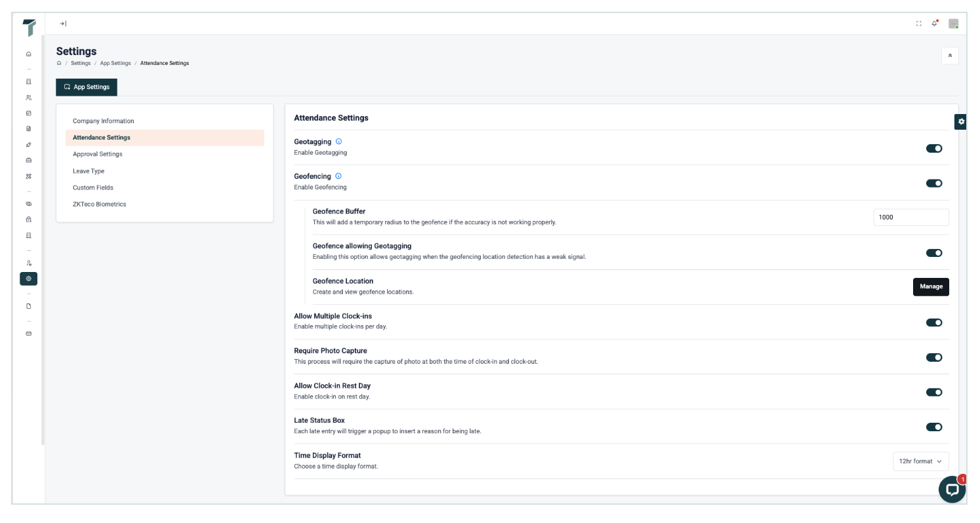Go to Settings via the breadcrumb link

[x=81, y=63]
